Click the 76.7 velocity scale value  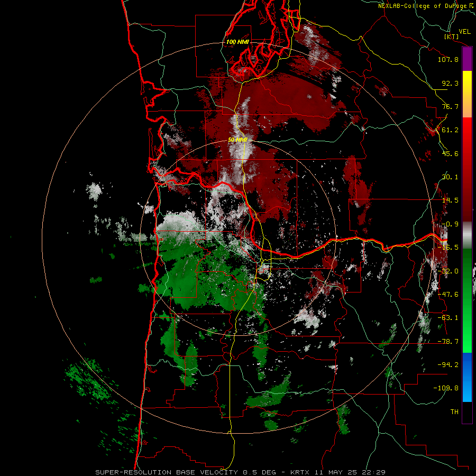450,106
